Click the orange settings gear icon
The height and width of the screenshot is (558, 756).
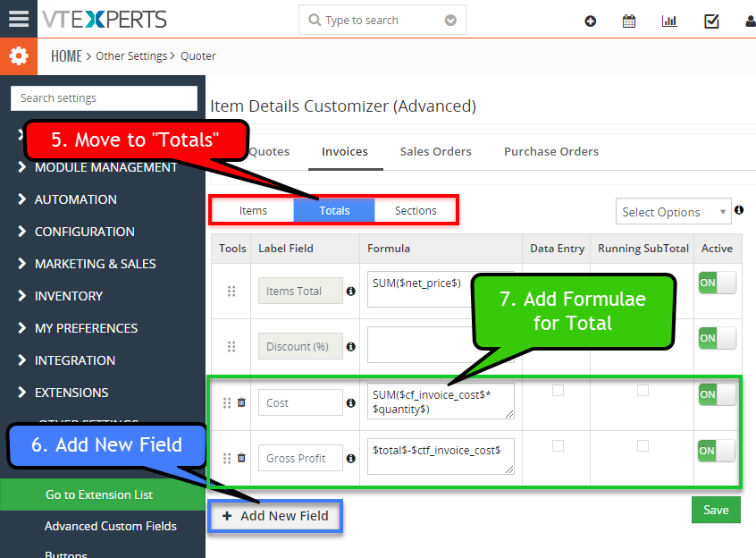[19, 56]
